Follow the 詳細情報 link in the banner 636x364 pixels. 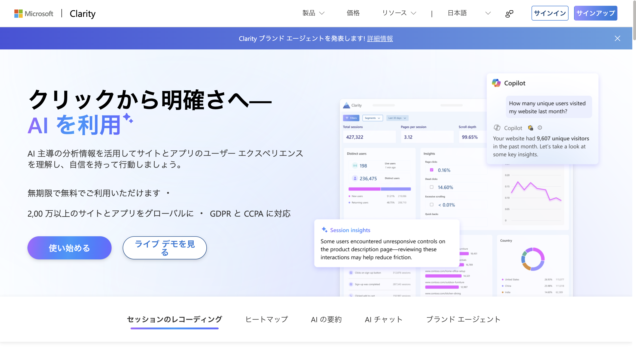coord(380,39)
